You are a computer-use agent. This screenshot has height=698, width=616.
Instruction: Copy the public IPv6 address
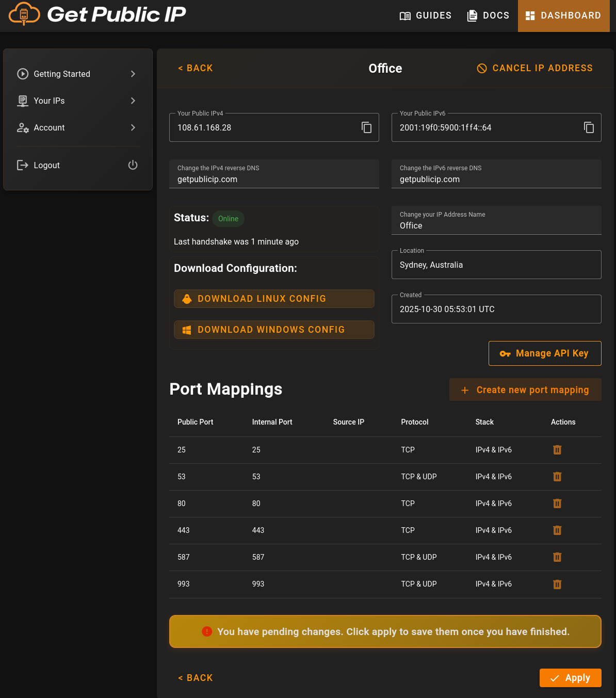click(x=589, y=127)
